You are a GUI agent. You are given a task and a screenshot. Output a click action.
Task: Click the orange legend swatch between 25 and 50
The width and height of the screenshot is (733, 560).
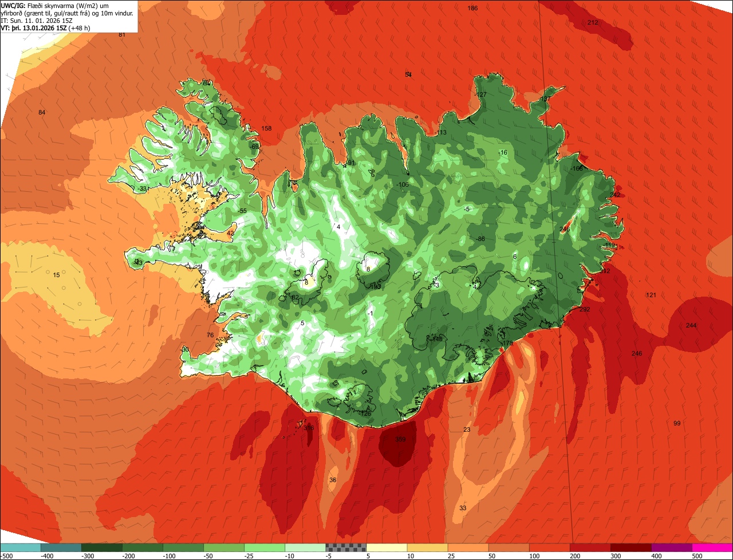coord(468,547)
